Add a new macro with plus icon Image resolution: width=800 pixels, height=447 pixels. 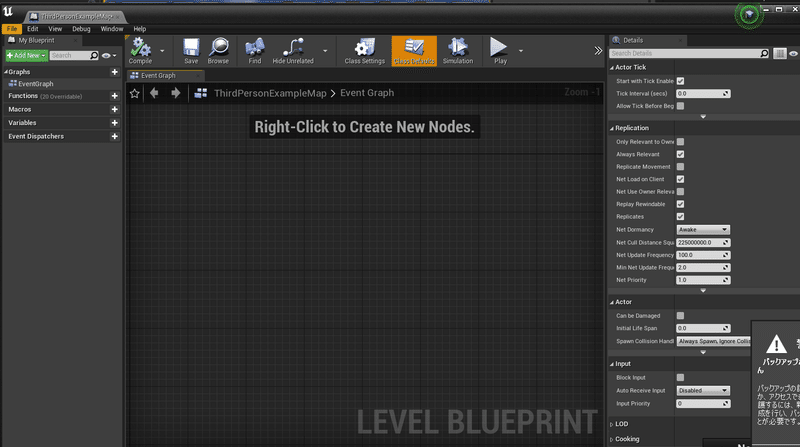114,109
